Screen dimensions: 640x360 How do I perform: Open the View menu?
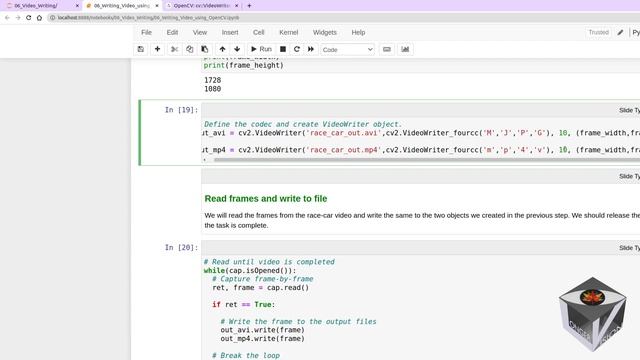click(x=200, y=32)
